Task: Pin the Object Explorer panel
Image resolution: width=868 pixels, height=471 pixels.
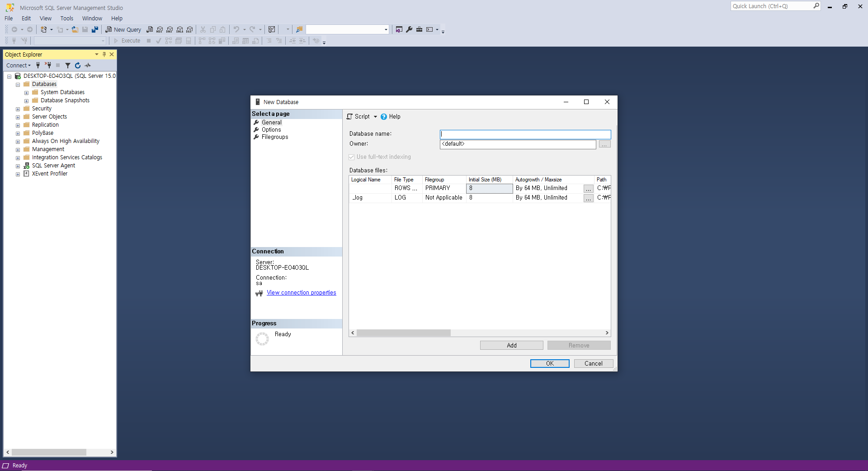Action: point(104,54)
